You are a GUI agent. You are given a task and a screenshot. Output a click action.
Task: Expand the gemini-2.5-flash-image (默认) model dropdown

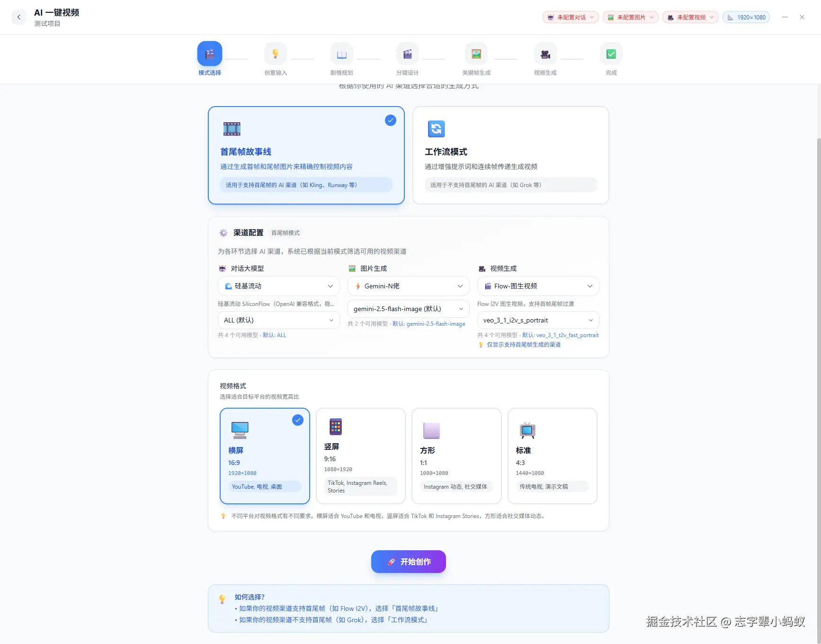409,309
